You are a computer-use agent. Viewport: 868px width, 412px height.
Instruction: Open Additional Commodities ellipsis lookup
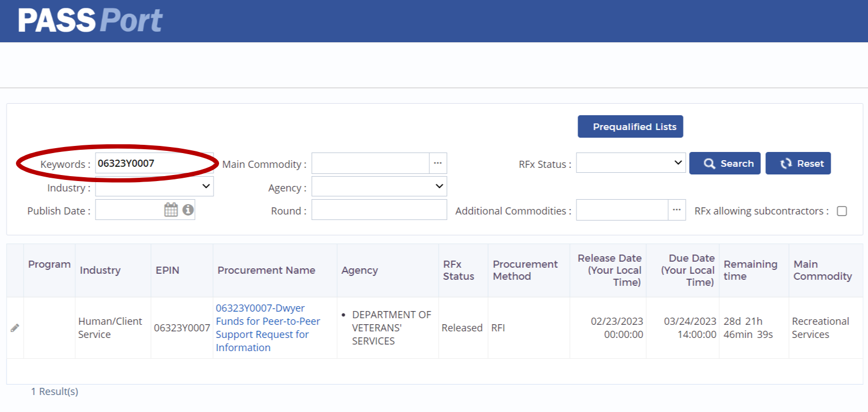676,210
